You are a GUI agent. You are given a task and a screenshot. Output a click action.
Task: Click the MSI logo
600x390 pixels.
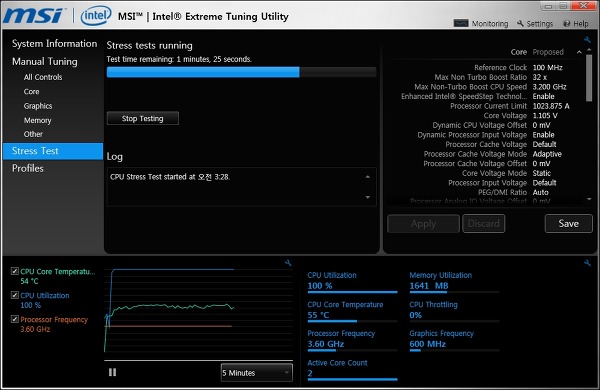click(x=34, y=16)
